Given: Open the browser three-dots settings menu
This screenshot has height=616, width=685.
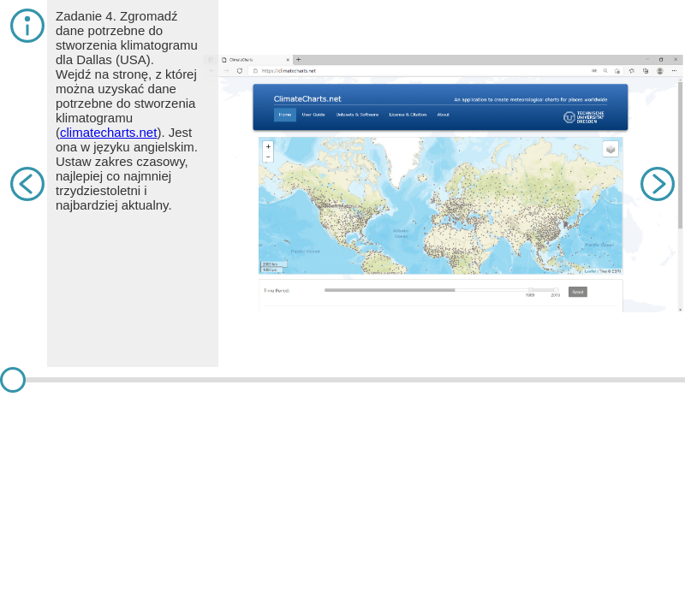Looking at the screenshot, I should point(674,71).
